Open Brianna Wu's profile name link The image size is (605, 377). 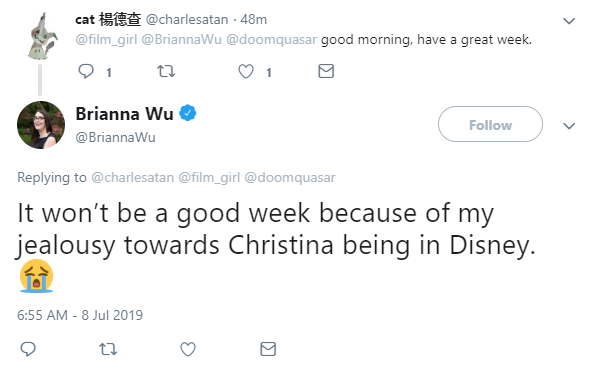pos(124,114)
